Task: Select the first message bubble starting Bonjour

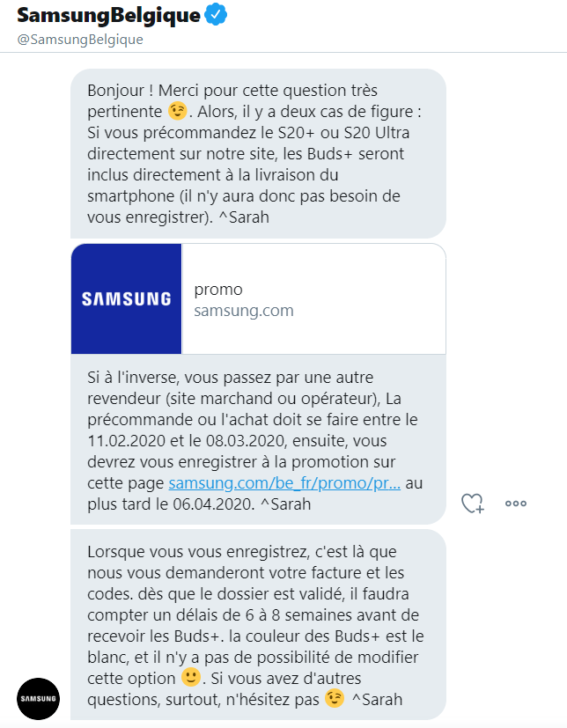Action: (x=258, y=154)
